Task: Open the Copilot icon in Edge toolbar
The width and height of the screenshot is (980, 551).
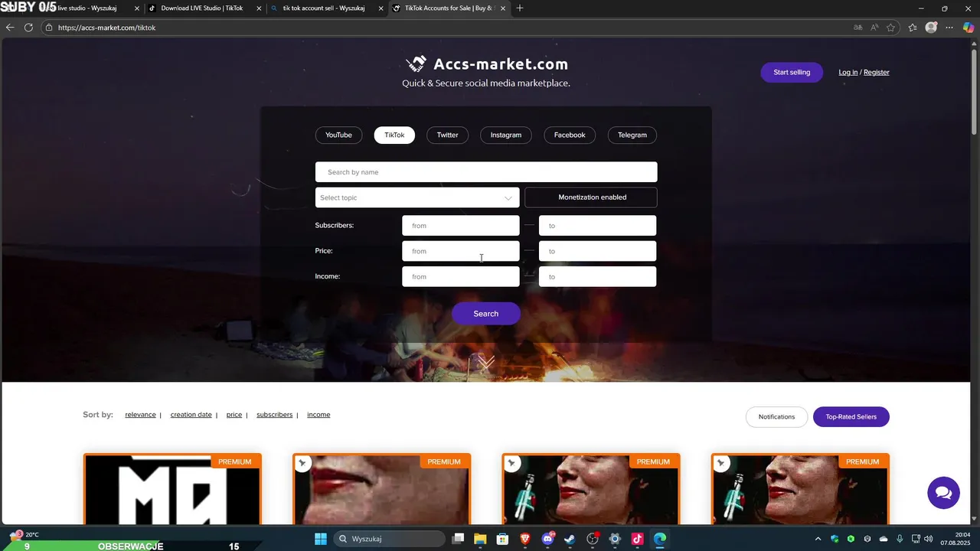Action: pos(969,28)
